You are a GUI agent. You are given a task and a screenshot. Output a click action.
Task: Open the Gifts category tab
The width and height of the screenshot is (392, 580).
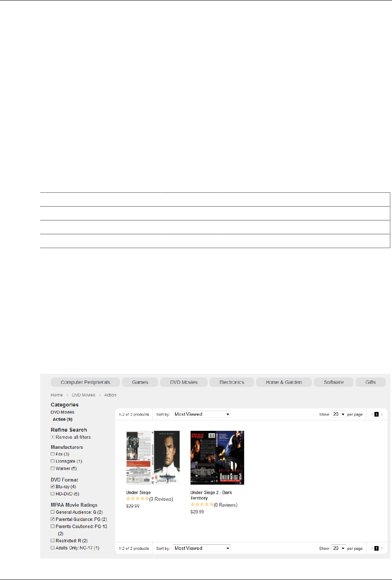(371, 382)
